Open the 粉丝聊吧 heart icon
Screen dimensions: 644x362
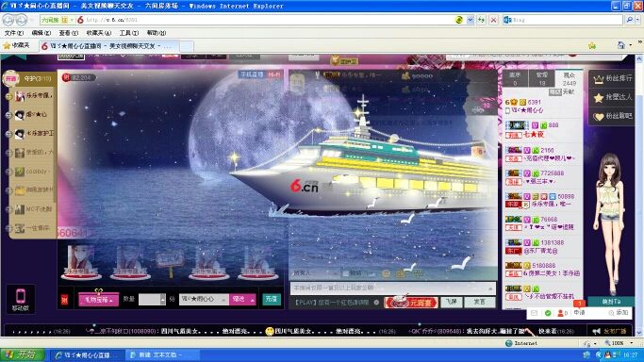tap(599, 117)
